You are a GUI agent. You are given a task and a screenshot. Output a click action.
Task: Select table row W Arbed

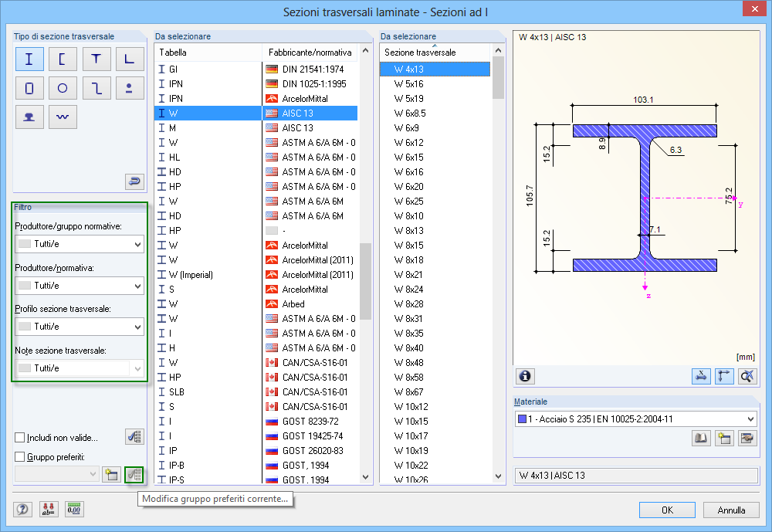coord(256,304)
